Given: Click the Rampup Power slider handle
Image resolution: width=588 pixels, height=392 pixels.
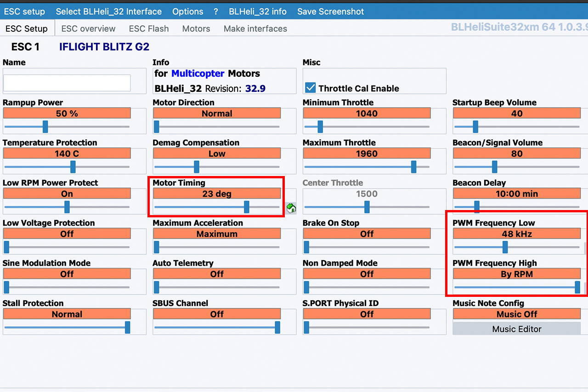Looking at the screenshot, I should tap(45, 126).
